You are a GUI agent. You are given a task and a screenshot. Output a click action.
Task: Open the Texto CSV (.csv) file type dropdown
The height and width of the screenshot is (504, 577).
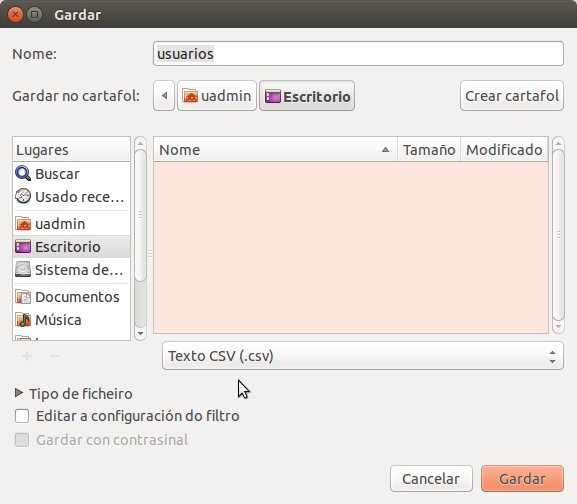362,356
